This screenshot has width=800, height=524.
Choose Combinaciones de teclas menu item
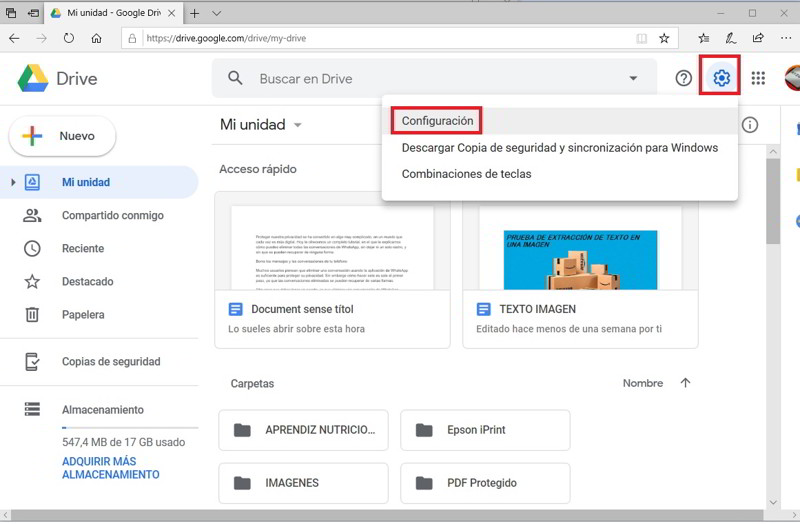(466, 174)
